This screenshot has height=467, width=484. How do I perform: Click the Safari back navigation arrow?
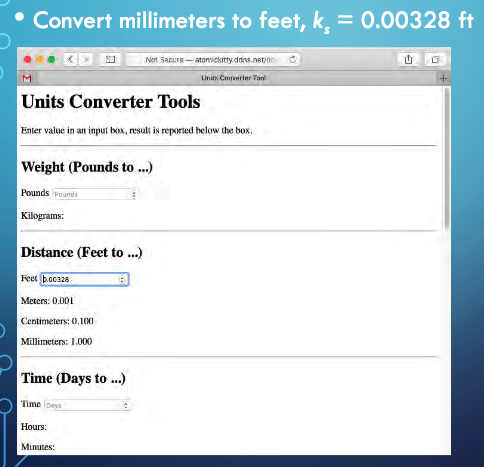(70, 59)
